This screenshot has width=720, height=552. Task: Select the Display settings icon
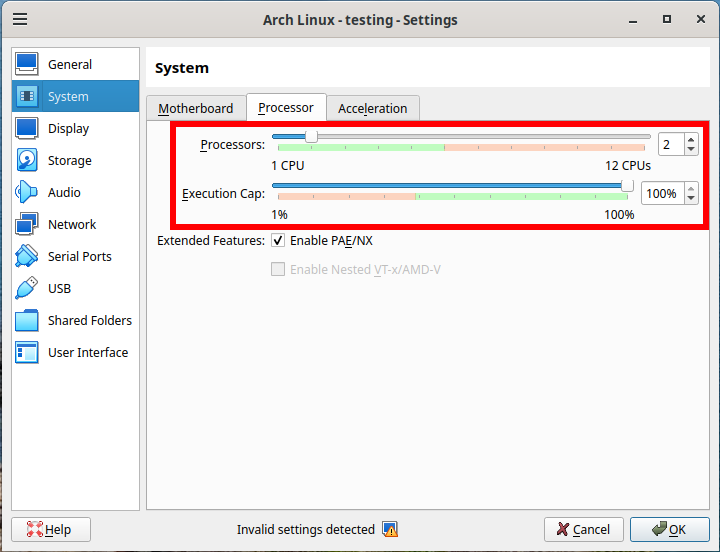click(x=27, y=128)
